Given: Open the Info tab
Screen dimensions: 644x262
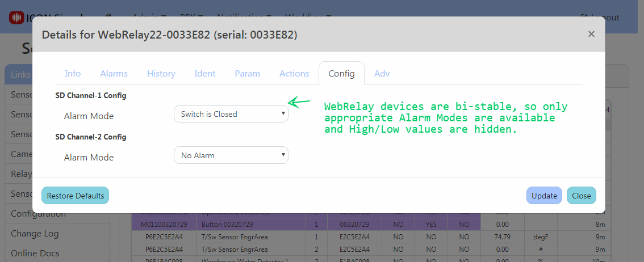Looking at the screenshot, I should coord(73,74).
